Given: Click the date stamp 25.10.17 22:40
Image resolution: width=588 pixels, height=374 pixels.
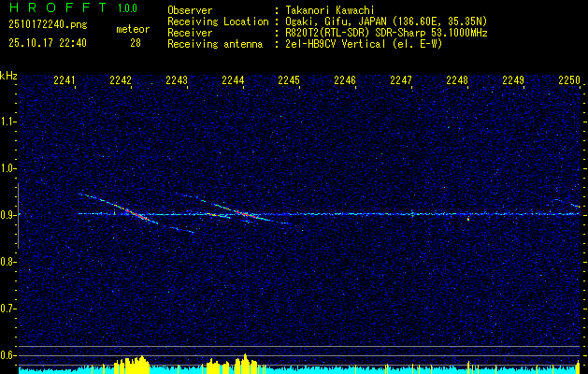Looking at the screenshot, I should tap(48, 43).
